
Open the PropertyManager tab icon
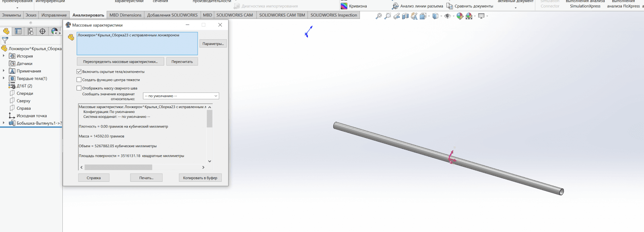[x=18, y=31]
